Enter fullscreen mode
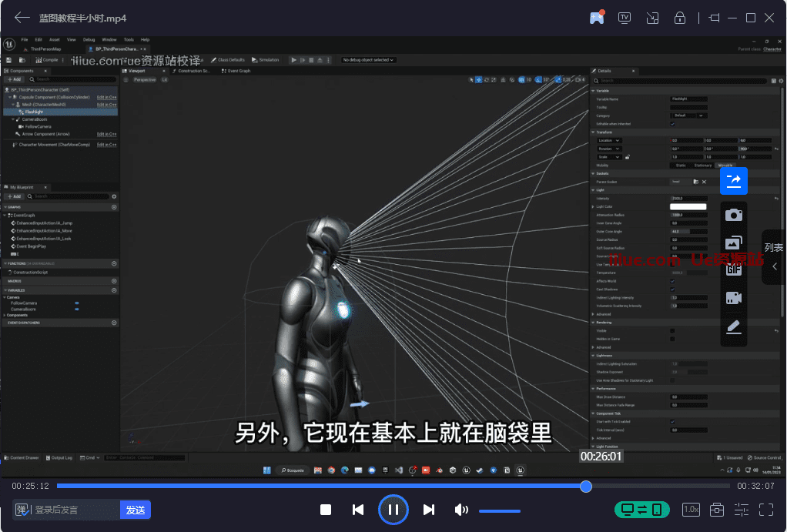787x532 pixels. point(766,510)
